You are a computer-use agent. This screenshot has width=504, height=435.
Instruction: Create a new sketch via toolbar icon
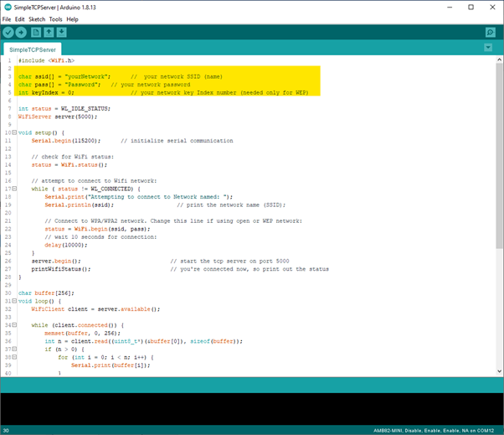pyautogui.click(x=36, y=32)
